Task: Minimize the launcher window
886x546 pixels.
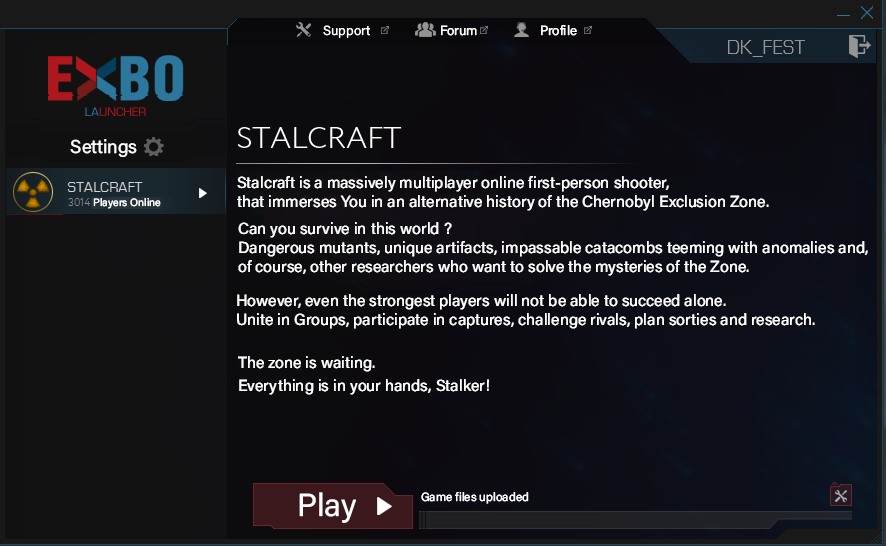Action: click(x=844, y=14)
